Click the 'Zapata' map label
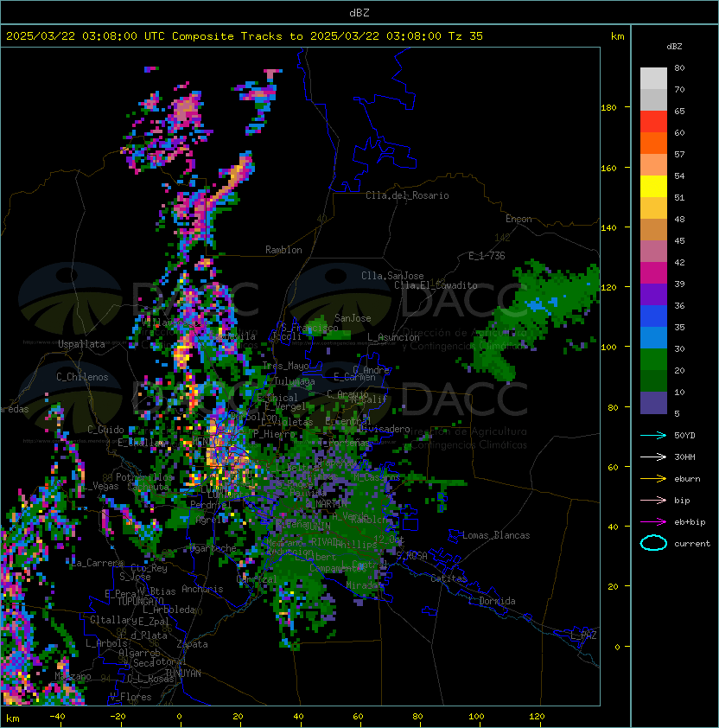The image size is (719, 728). (192, 644)
